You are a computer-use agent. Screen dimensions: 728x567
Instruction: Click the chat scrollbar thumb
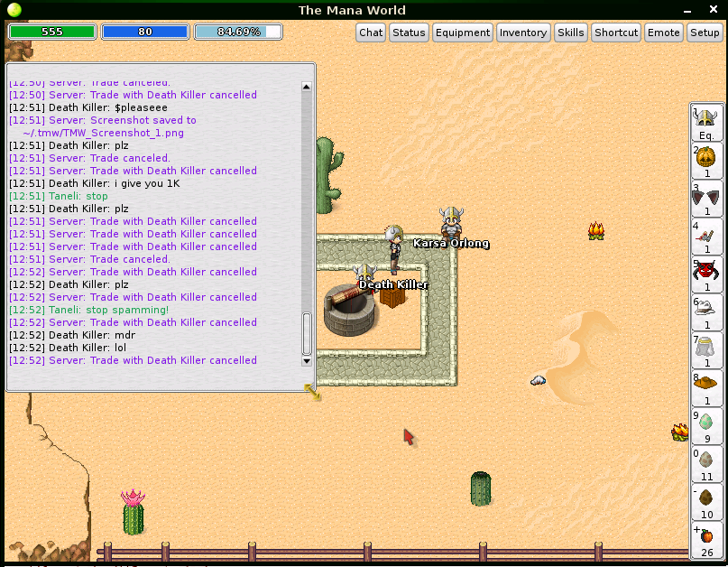coord(307,334)
